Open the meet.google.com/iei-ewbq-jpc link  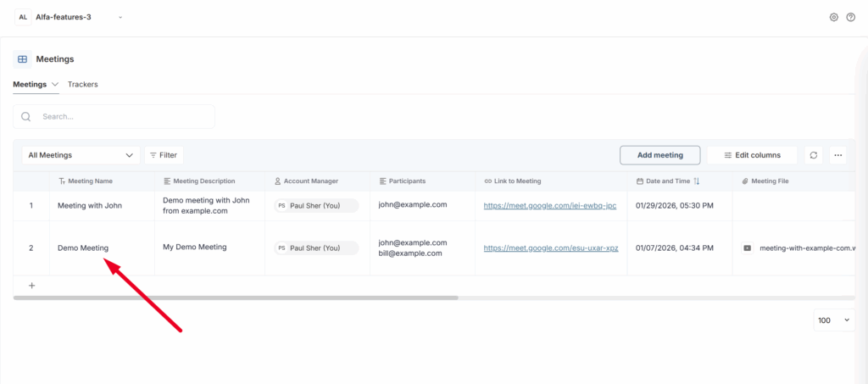(x=549, y=205)
